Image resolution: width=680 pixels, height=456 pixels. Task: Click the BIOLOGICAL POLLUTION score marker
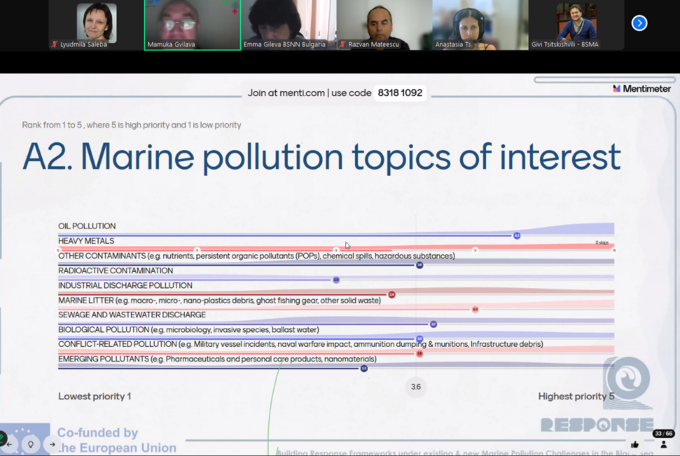(x=433, y=324)
